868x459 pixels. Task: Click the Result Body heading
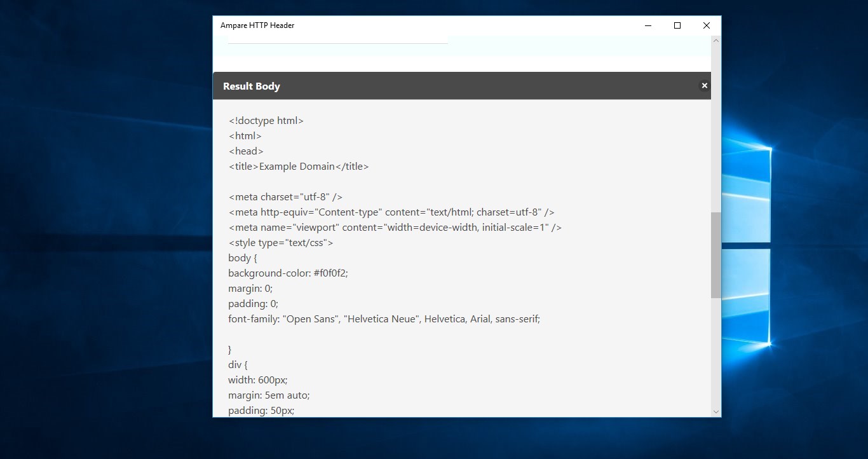(x=252, y=86)
